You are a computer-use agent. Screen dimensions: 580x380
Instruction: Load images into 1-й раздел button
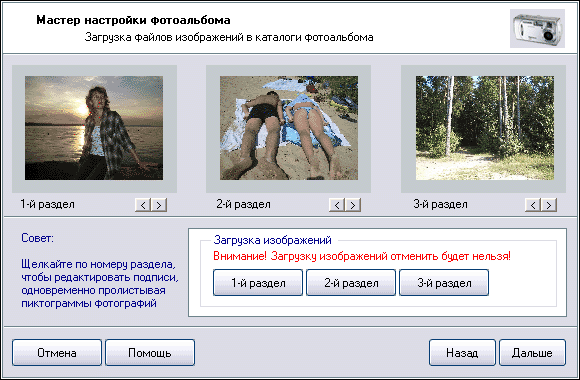tap(258, 283)
